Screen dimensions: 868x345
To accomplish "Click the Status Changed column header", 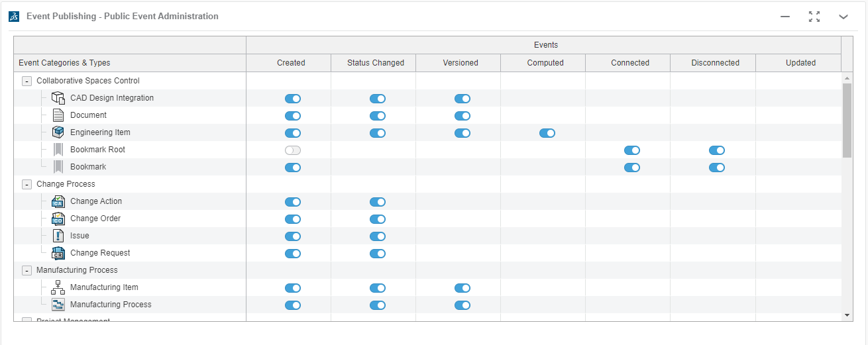I will [375, 63].
